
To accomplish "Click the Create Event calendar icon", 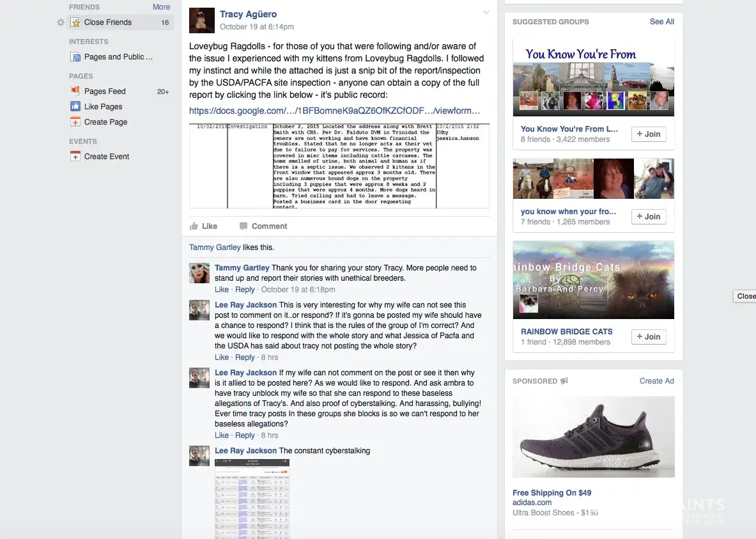I will [75, 157].
